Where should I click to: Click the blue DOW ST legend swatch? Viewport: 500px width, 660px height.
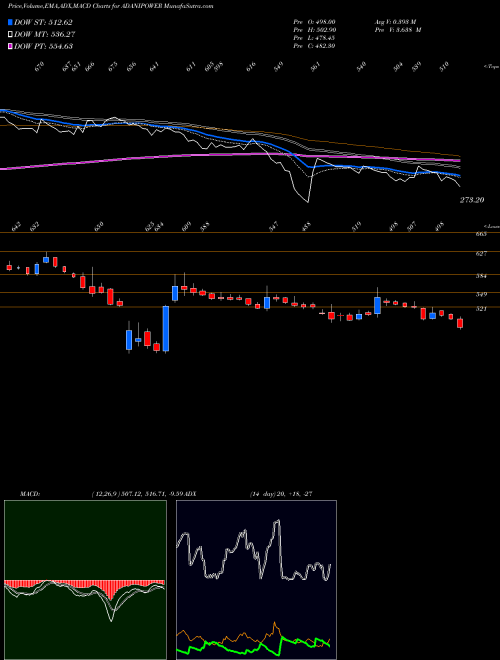click(11, 22)
